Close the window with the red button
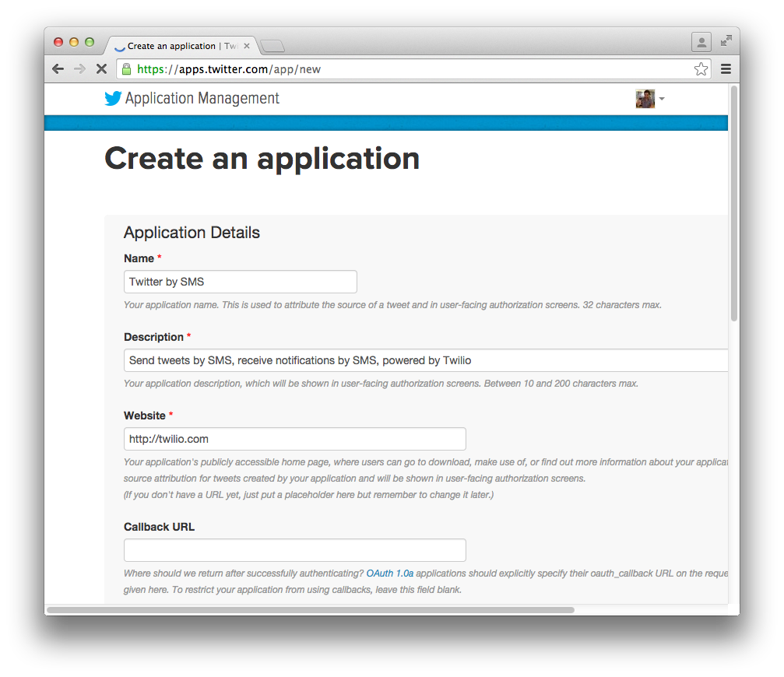784x677 pixels. (x=58, y=42)
